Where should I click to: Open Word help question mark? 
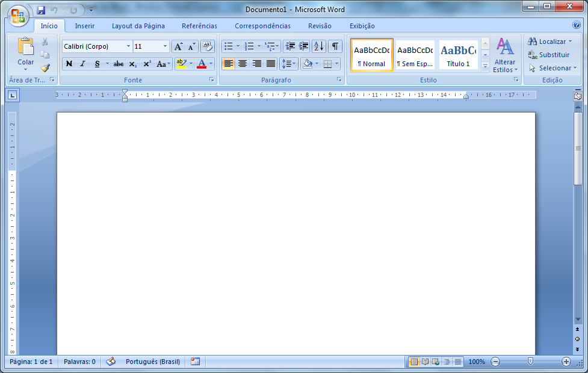coord(577,25)
